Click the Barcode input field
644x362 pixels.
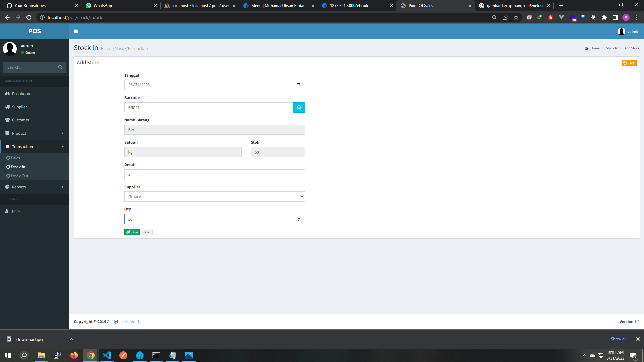[209, 107]
